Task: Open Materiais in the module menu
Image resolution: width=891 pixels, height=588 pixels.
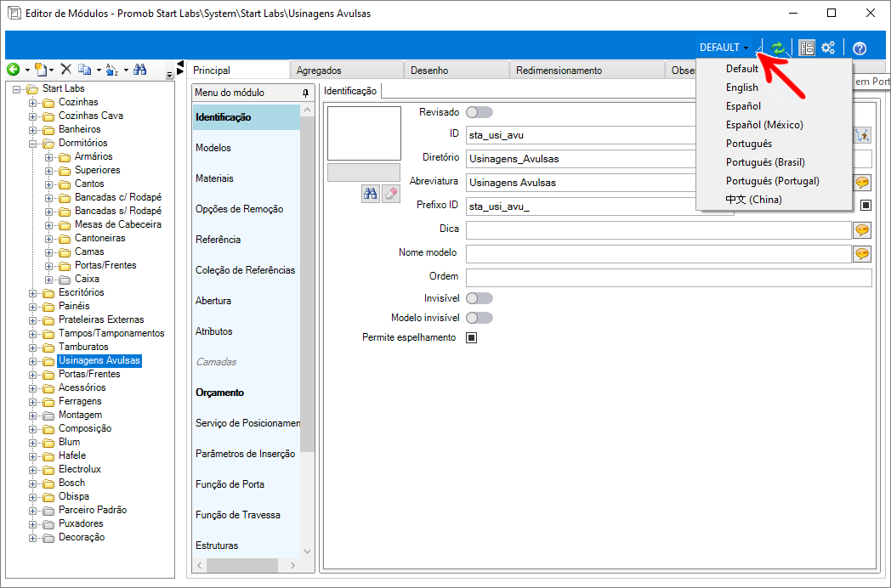Action: pos(214,178)
